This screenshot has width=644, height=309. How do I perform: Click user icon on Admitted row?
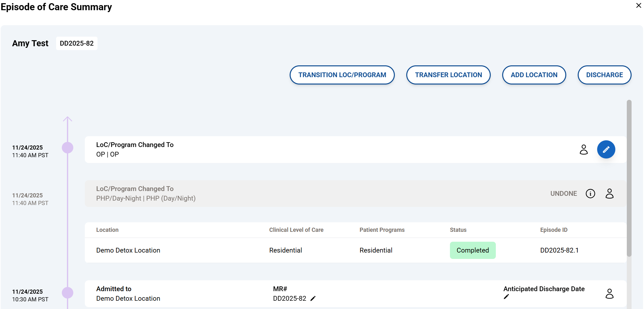pos(609,294)
